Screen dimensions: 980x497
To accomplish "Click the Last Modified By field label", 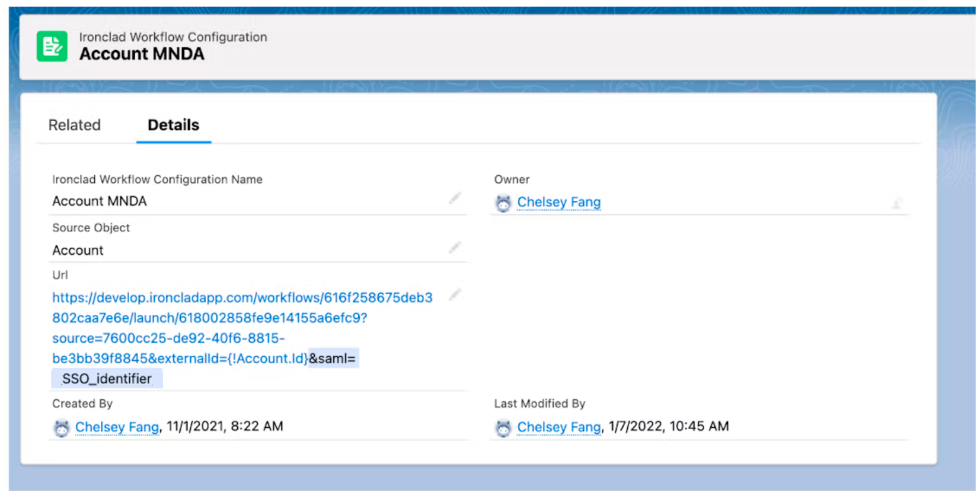I will pos(540,404).
